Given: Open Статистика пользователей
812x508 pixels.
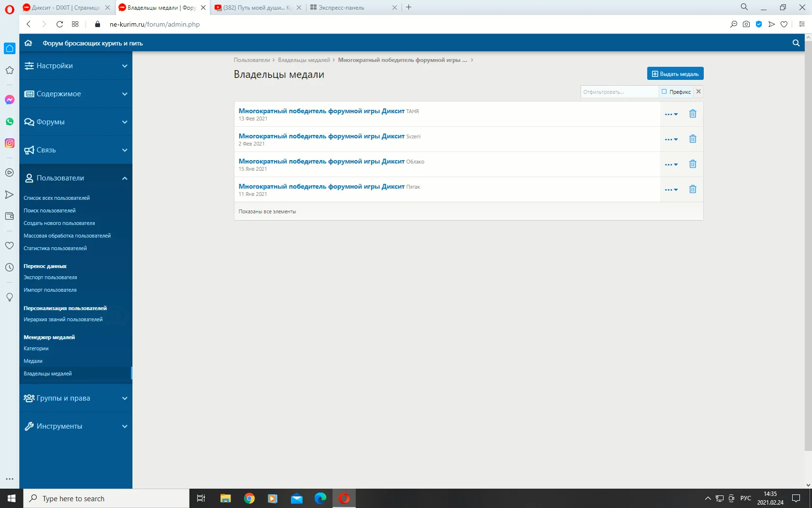Looking at the screenshot, I should click(x=55, y=248).
